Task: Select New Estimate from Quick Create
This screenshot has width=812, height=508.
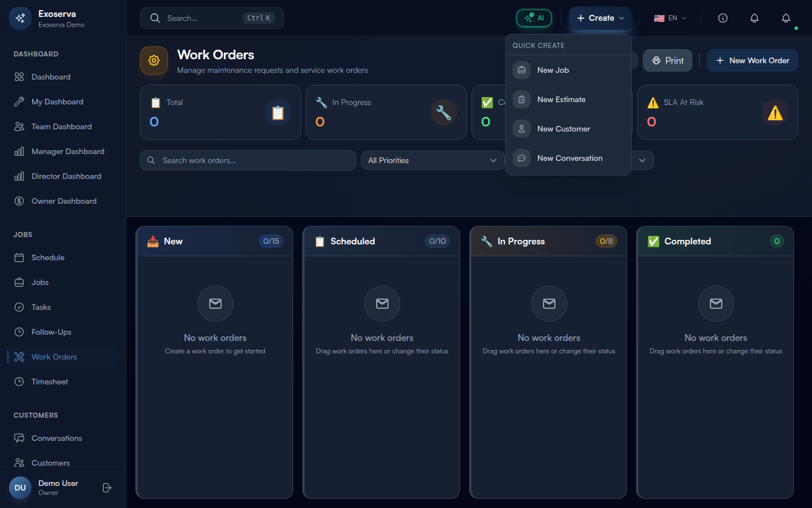Action: [561, 99]
